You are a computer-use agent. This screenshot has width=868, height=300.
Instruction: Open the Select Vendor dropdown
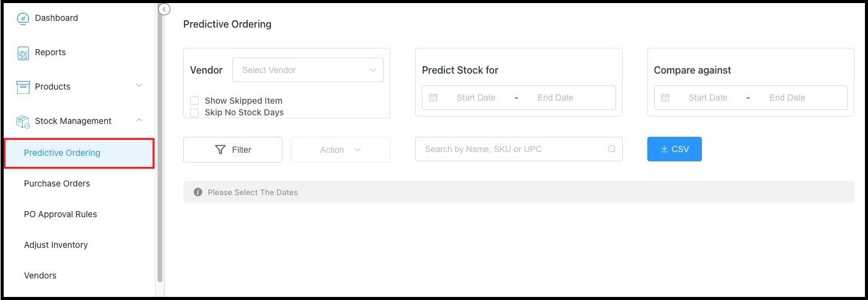point(308,70)
